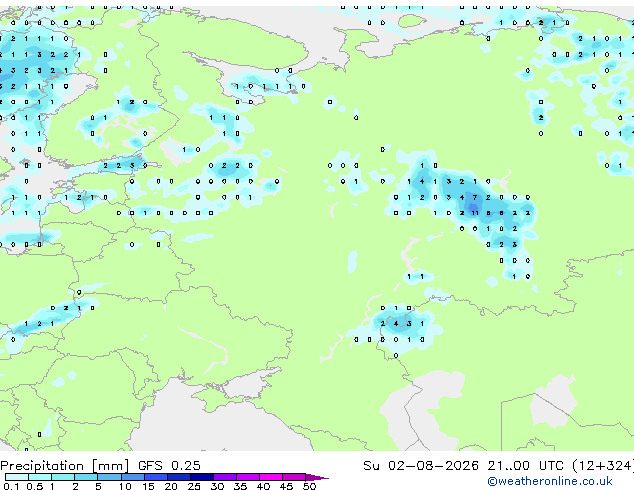The height and width of the screenshot is (490, 634).
Task: Click the 45–50 mm legend color swatch
Action: pos(294,477)
